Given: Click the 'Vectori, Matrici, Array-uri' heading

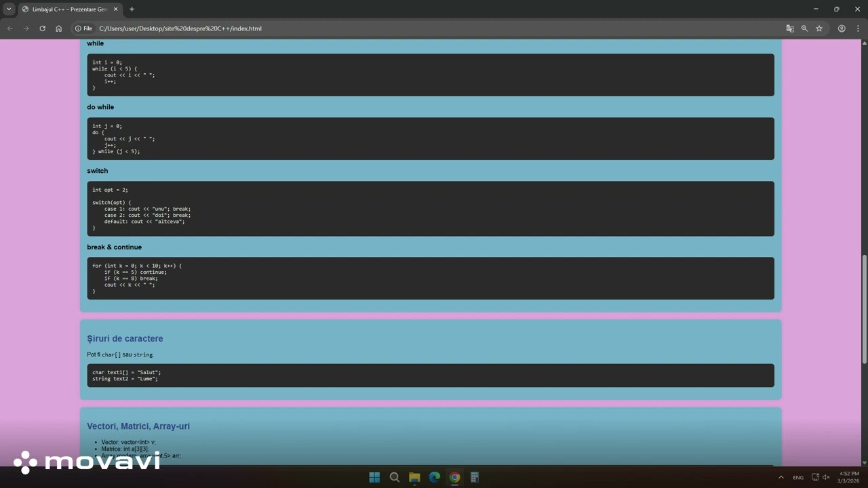Looking at the screenshot, I should point(138,426).
